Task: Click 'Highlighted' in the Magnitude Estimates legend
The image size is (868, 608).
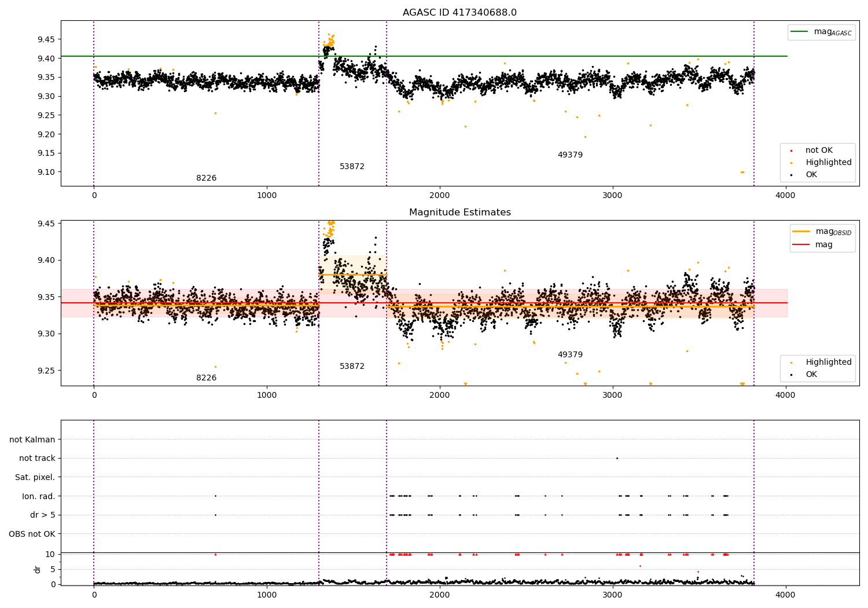Action: click(x=829, y=362)
